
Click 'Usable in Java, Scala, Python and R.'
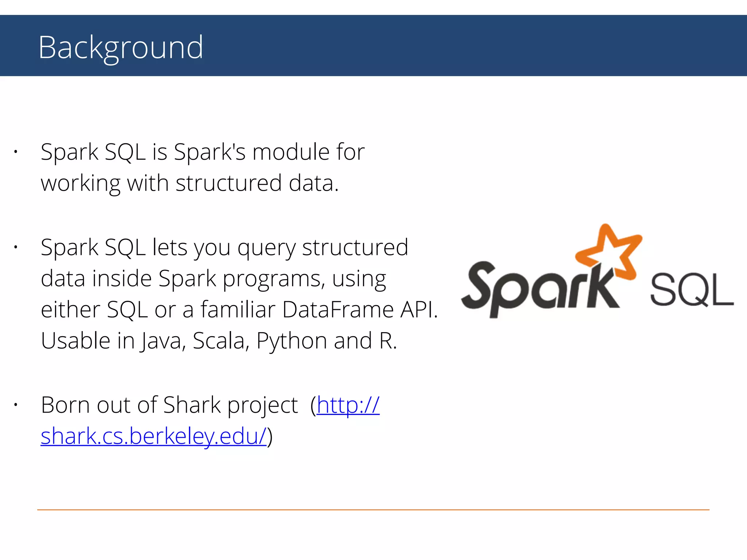(x=219, y=342)
